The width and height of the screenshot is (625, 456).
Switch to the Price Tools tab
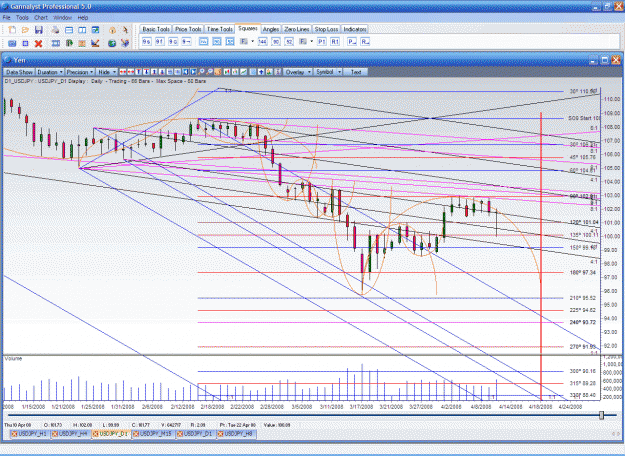(x=188, y=29)
